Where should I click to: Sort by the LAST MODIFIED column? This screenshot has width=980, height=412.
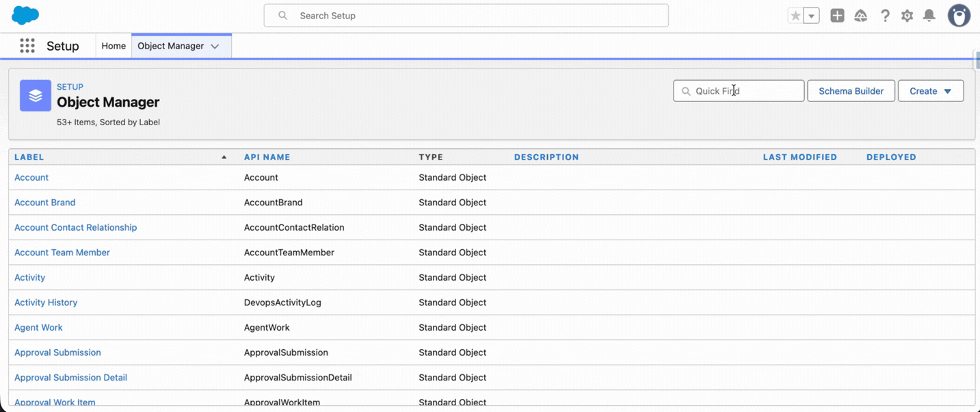coord(800,157)
